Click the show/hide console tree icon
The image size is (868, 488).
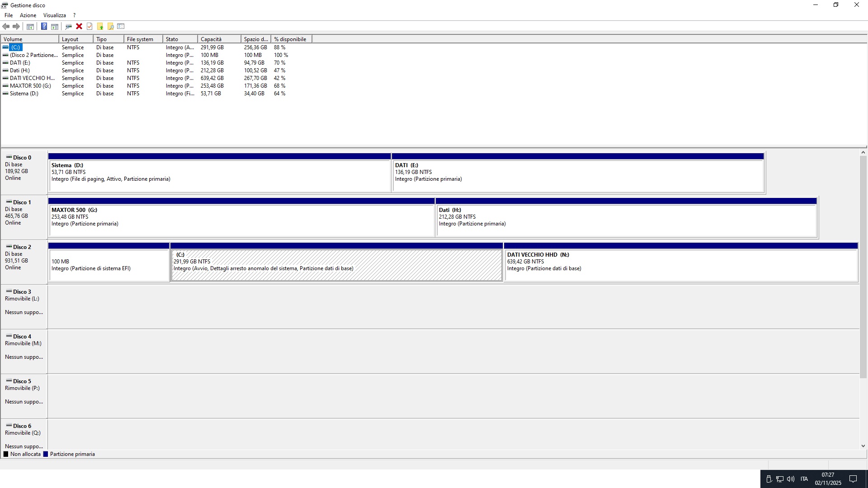tap(30, 26)
